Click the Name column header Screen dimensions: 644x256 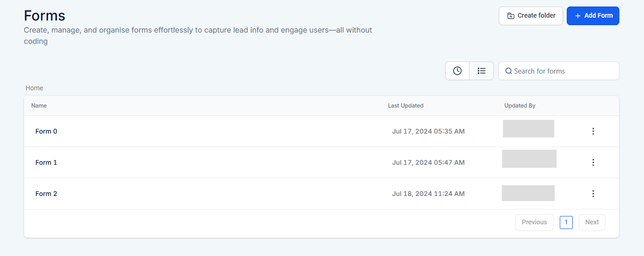pyautogui.click(x=39, y=106)
